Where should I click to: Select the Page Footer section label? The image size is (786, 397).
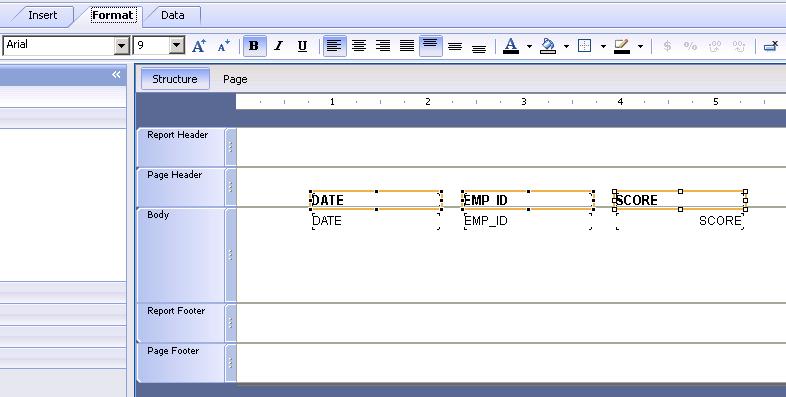click(173, 351)
